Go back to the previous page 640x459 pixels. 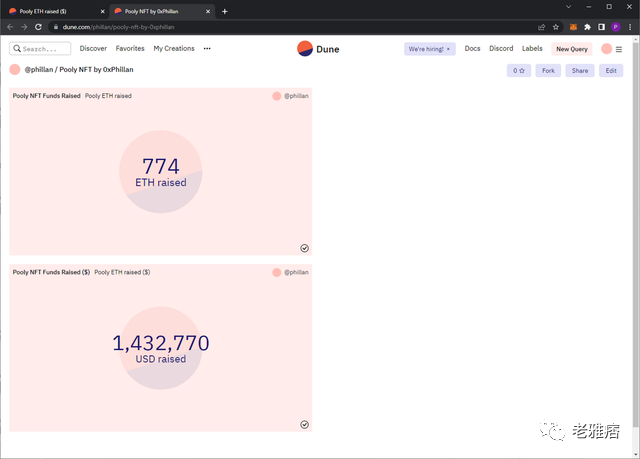point(10,27)
